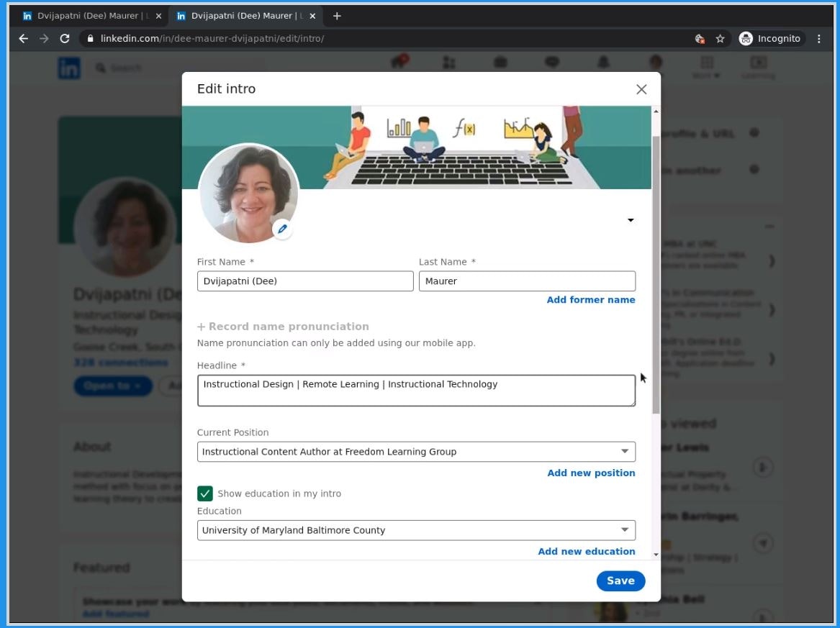Open the Current Position dropdown
Image resolution: width=840 pixels, height=628 pixels.
point(416,452)
